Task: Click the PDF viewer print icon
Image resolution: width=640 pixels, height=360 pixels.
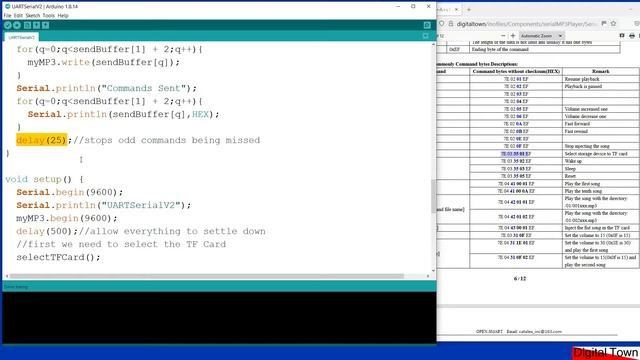Action: 632,36
